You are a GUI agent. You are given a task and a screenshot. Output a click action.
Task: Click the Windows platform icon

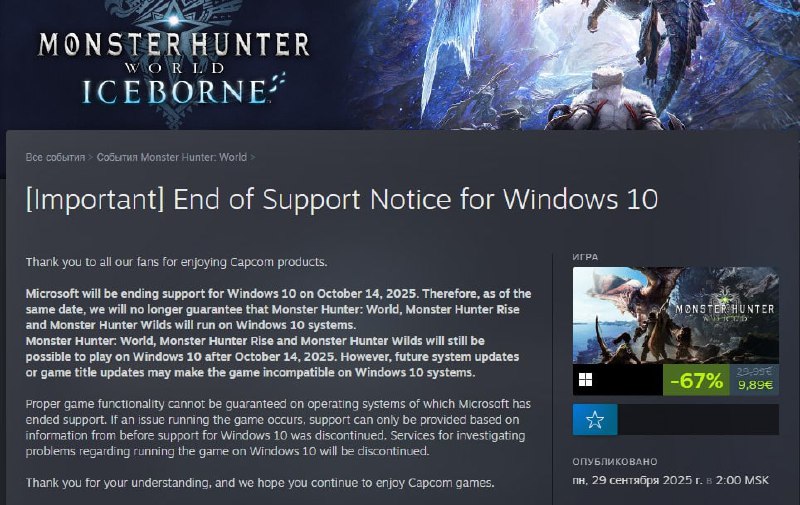coord(586,380)
